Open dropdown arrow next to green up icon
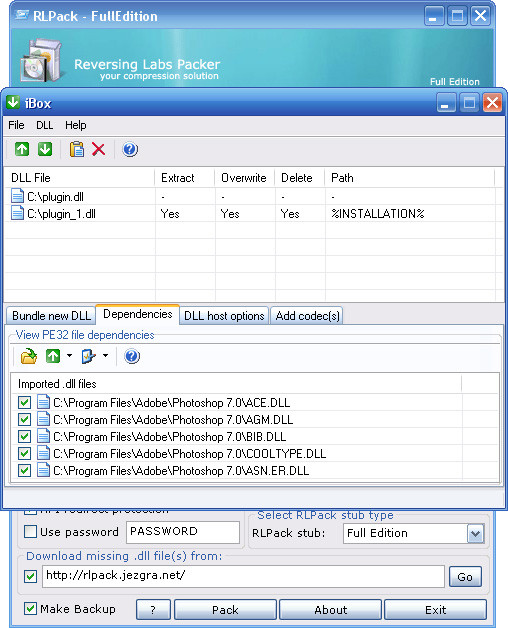The height and width of the screenshot is (628, 508). pos(69,355)
